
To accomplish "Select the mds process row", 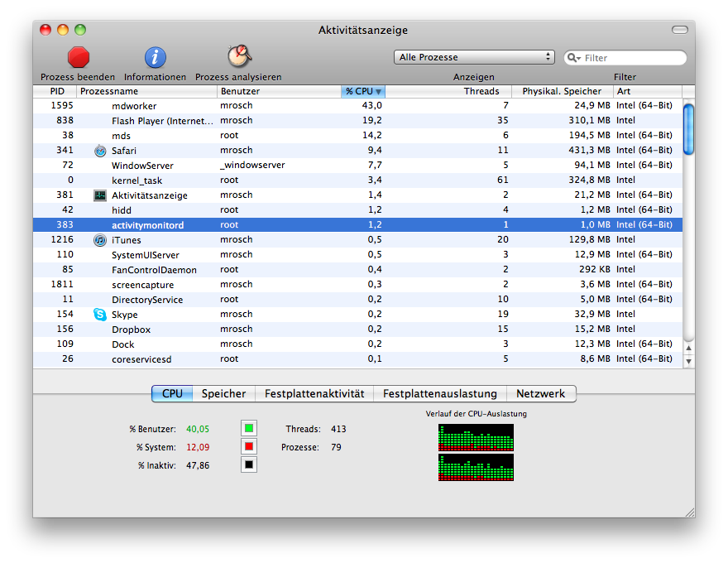I will coord(357,136).
